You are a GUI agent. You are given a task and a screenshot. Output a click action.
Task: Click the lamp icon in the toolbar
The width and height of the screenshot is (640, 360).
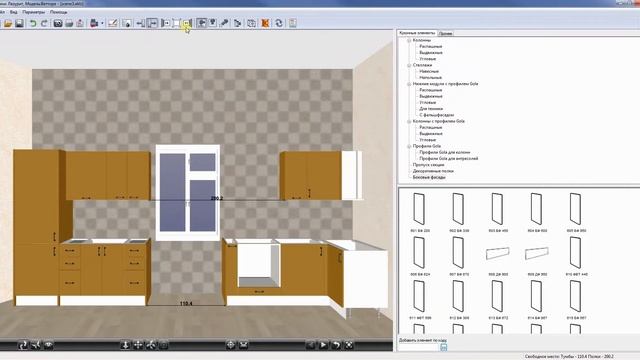click(213, 23)
